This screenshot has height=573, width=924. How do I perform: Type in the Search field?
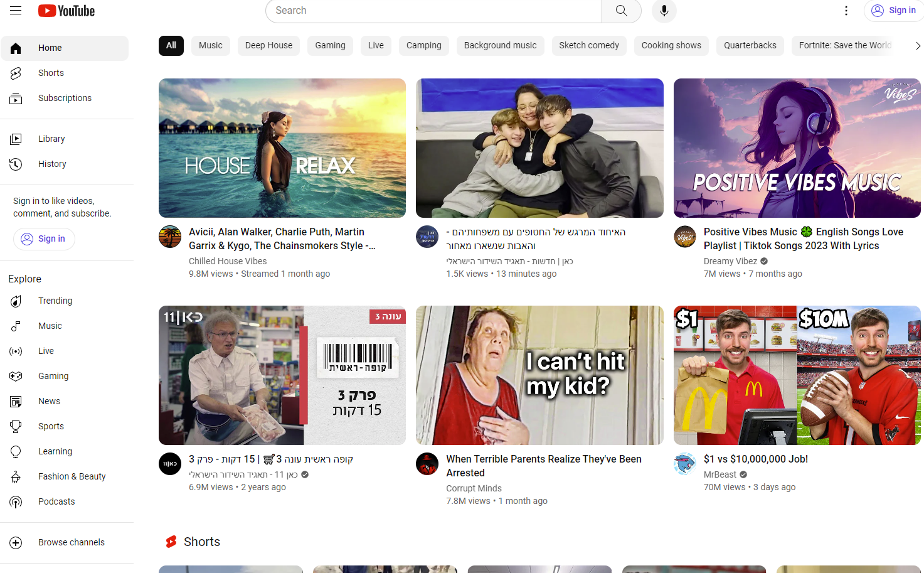pos(433,11)
